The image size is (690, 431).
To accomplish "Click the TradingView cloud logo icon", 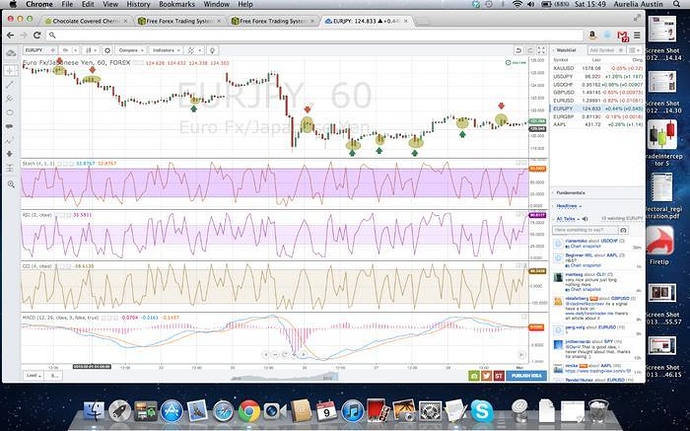I will click(11, 53).
